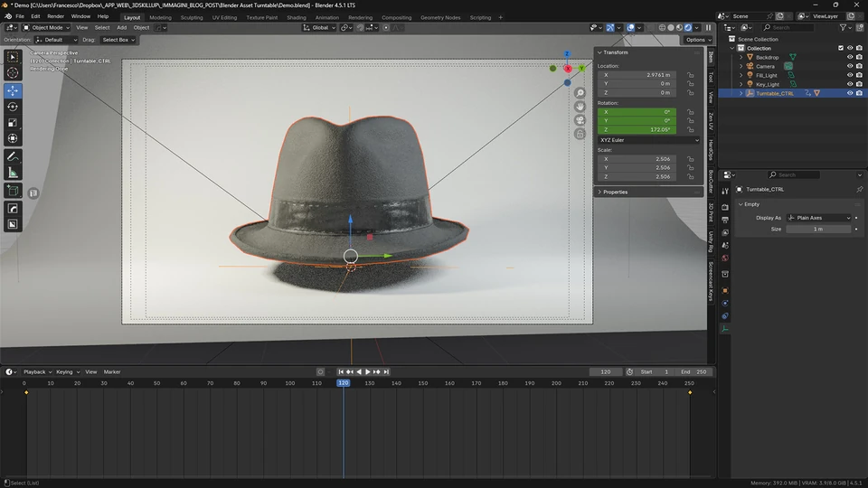This screenshot has width=868, height=488.
Task: Click the outliner filter funnel icon
Action: click(x=843, y=27)
